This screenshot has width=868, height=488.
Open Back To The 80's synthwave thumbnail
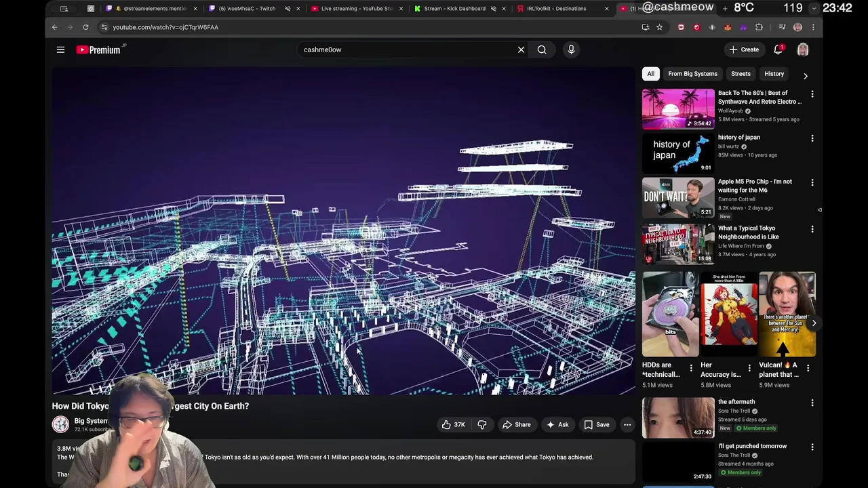[x=678, y=108]
